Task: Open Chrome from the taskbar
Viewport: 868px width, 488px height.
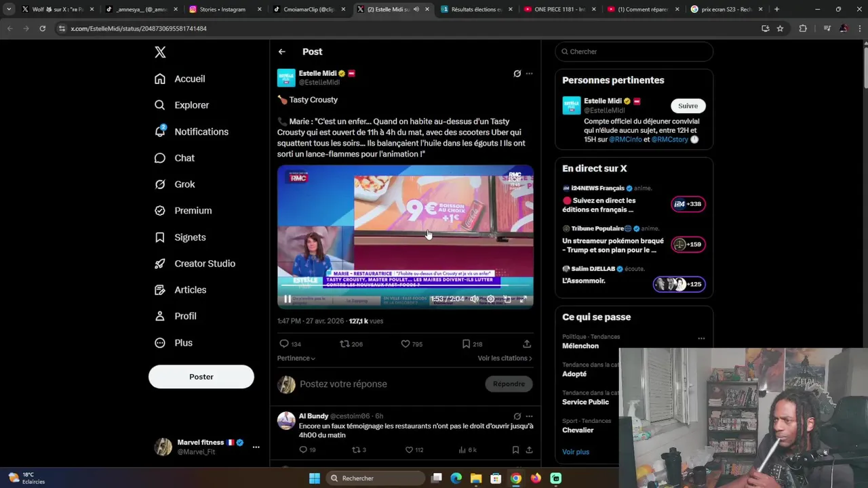Action: tap(516, 478)
